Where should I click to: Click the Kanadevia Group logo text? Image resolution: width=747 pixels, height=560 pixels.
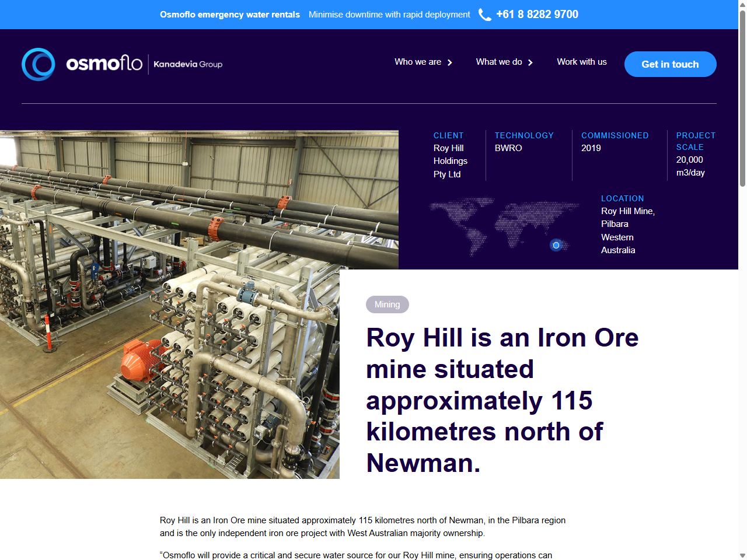pyautogui.click(x=188, y=64)
